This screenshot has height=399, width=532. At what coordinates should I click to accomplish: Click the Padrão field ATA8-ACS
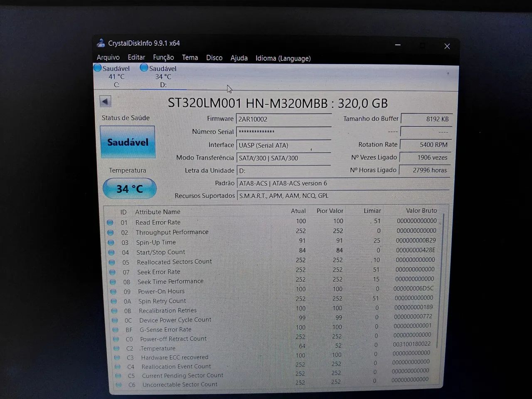(343, 183)
